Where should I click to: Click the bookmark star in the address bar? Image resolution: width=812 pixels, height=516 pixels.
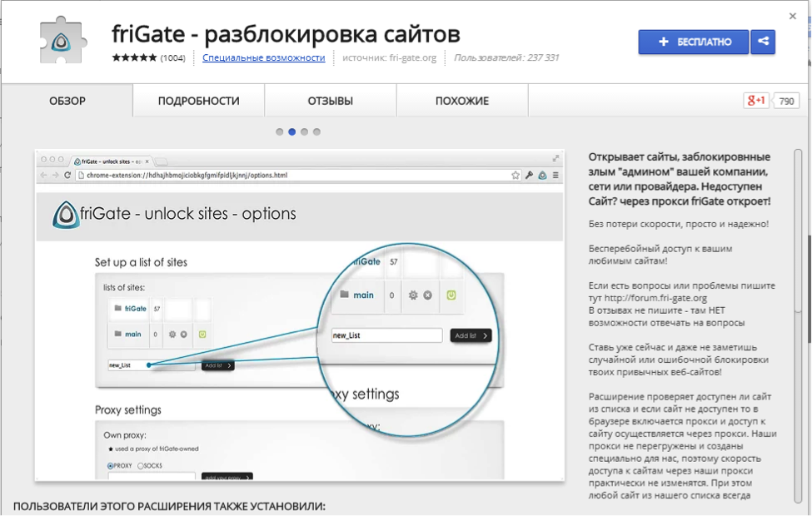(x=516, y=176)
